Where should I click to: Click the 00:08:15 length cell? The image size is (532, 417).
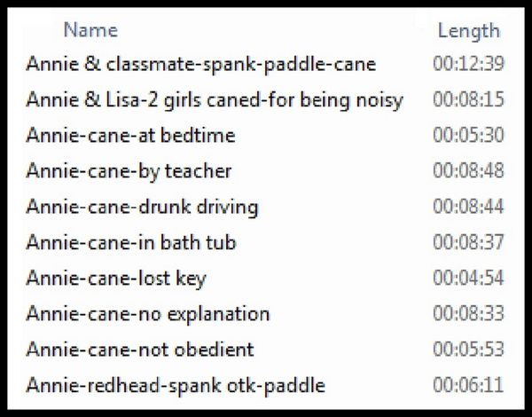click(x=468, y=99)
